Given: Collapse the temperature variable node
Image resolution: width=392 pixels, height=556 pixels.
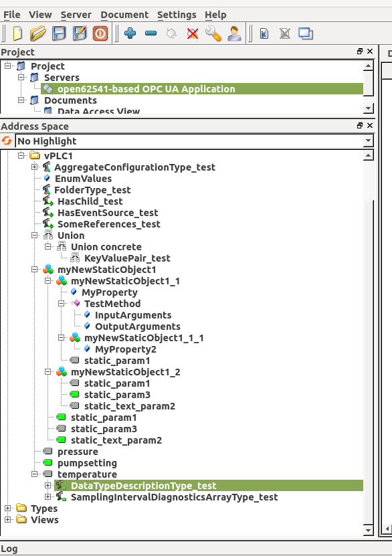Looking at the screenshot, I should 34,474.
